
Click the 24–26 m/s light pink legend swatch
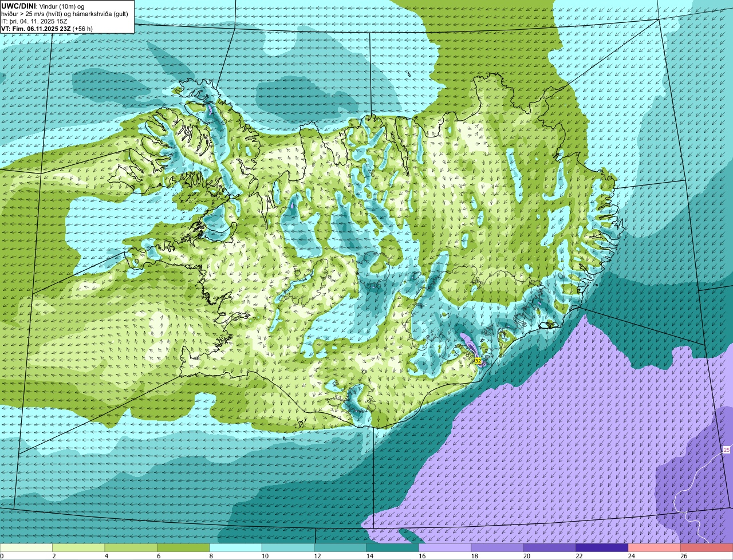[x=655, y=547]
